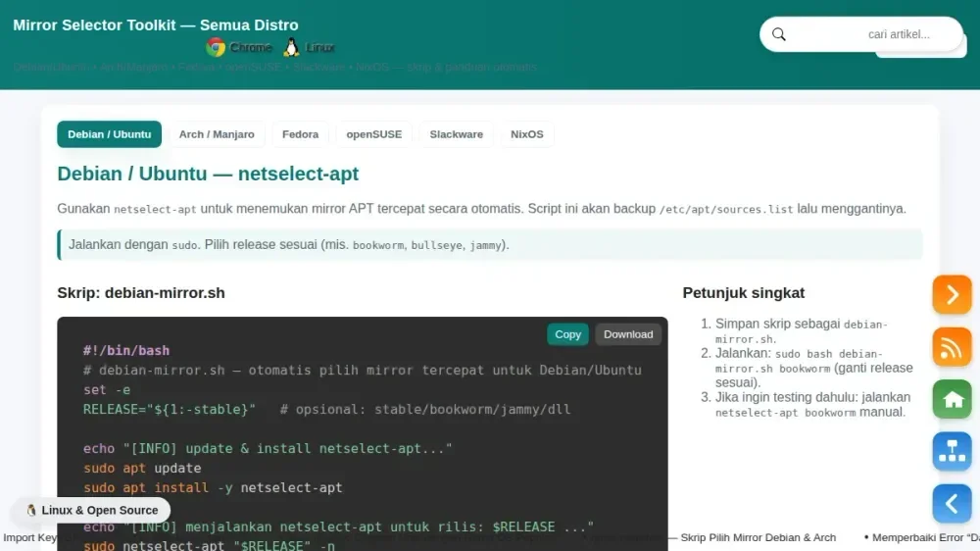Screen dimensions: 980x551
Task: Go to home via green house icon
Action: point(952,399)
